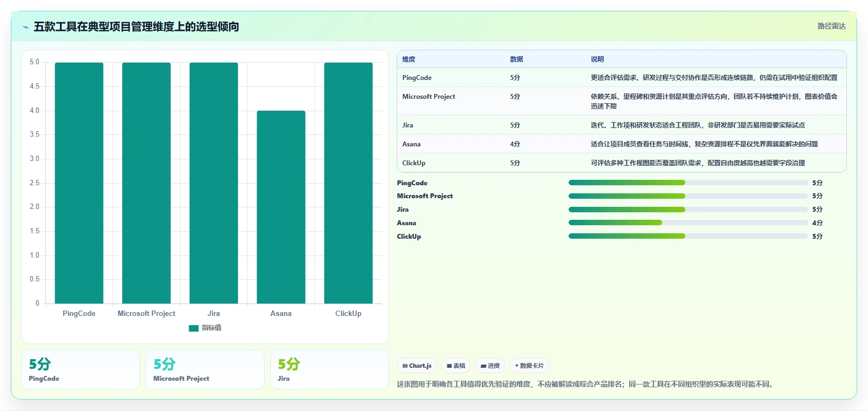The image size is (868, 411).
Task: Click the Jira cell in the table
Action: pos(408,125)
